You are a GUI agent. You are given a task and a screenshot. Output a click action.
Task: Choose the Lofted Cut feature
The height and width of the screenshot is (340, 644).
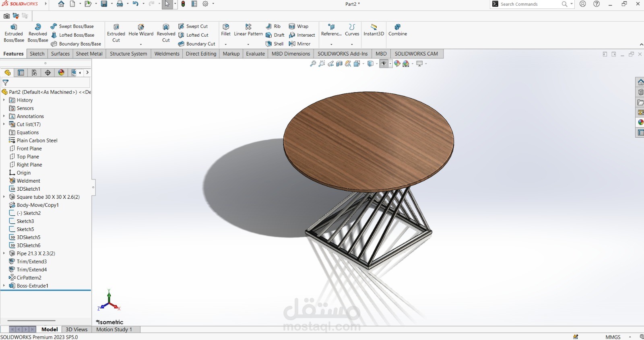pos(194,35)
